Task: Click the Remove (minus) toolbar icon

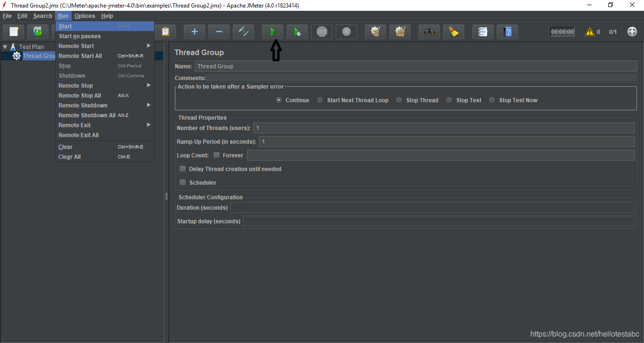Action: click(219, 32)
